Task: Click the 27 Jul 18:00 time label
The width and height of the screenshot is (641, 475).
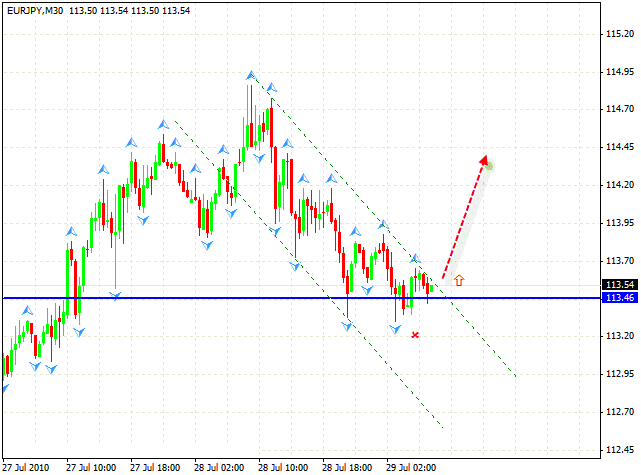Action: (155, 467)
